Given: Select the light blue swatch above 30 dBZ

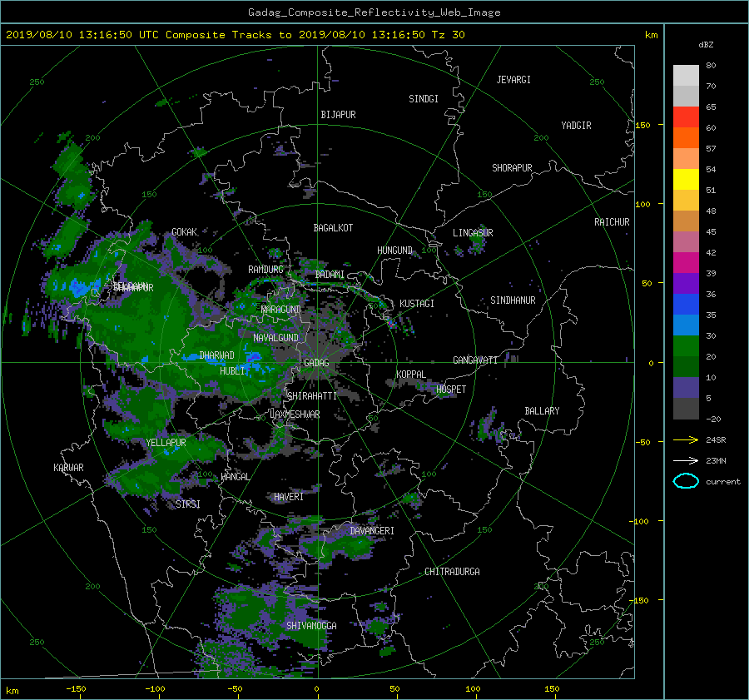Looking at the screenshot, I should coord(686,325).
